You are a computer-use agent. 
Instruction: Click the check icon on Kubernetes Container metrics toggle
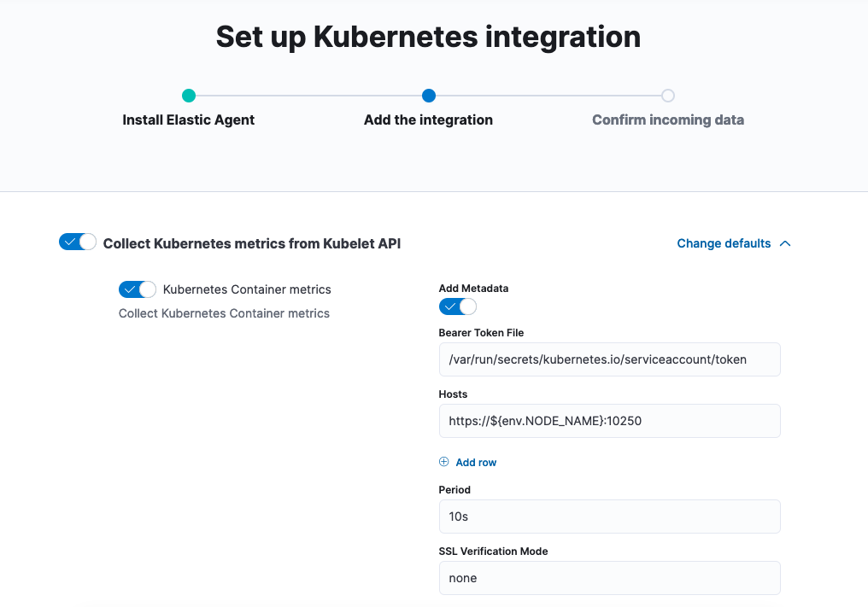click(131, 289)
